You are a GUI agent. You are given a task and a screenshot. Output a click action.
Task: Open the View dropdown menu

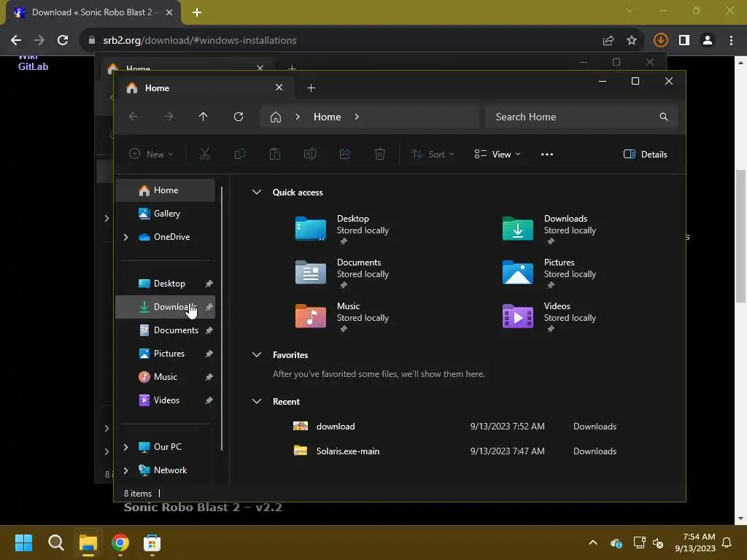tap(498, 155)
